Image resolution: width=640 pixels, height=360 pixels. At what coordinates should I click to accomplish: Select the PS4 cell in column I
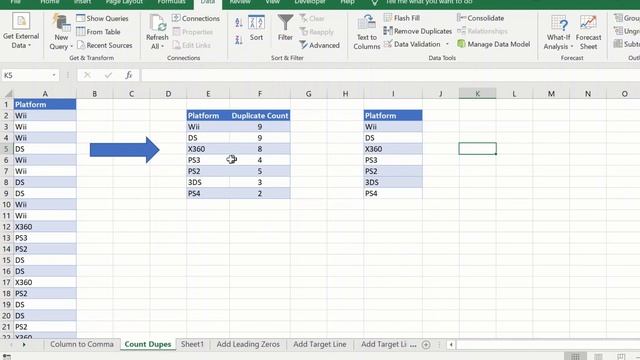coord(393,193)
